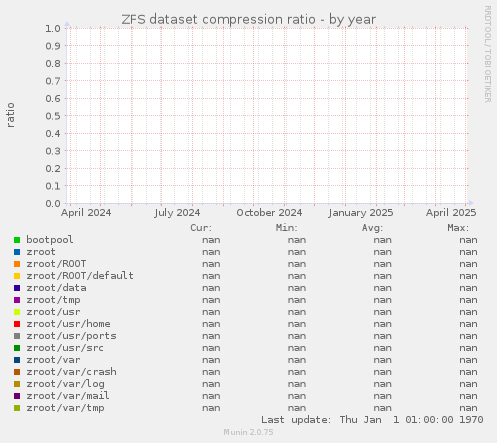This screenshot has height=443, width=497.
Task: Click the zroot/var/crash legend label
Action: 71,372
